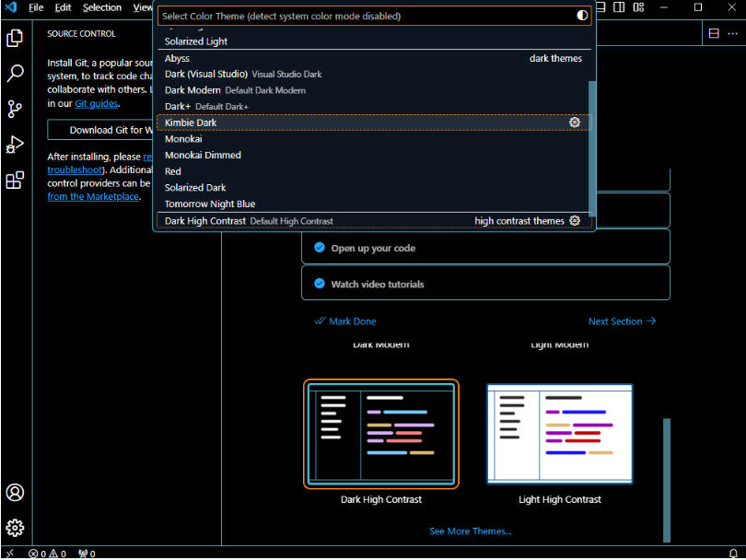Follow the Git guides link
The image size is (746, 560).
pyautogui.click(x=96, y=103)
